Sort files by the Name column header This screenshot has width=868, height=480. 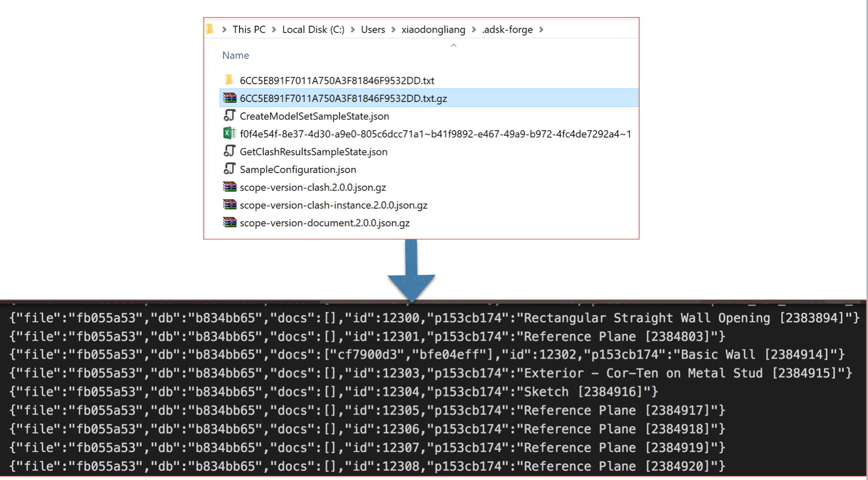tap(236, 55)
